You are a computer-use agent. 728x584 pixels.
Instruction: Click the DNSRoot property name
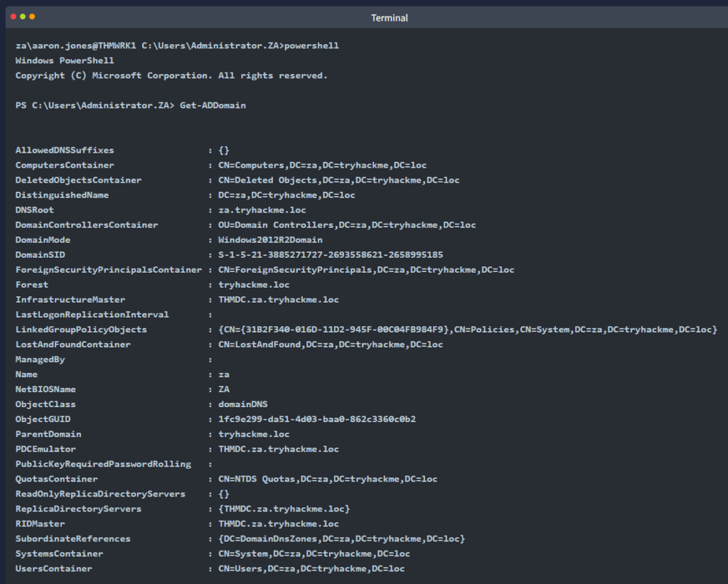tap(34, 210)
